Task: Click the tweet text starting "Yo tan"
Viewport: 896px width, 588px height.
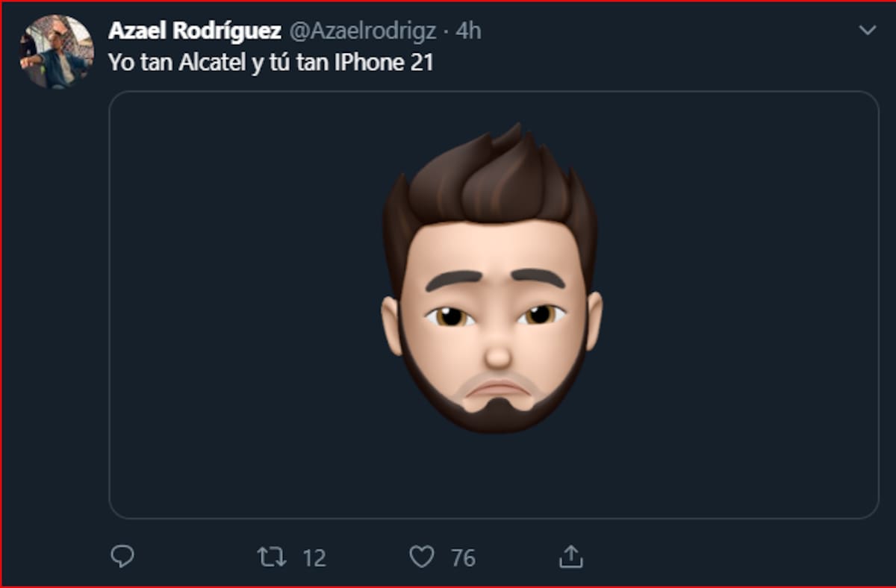Action: pyautogui.click(x=270, y=62)
